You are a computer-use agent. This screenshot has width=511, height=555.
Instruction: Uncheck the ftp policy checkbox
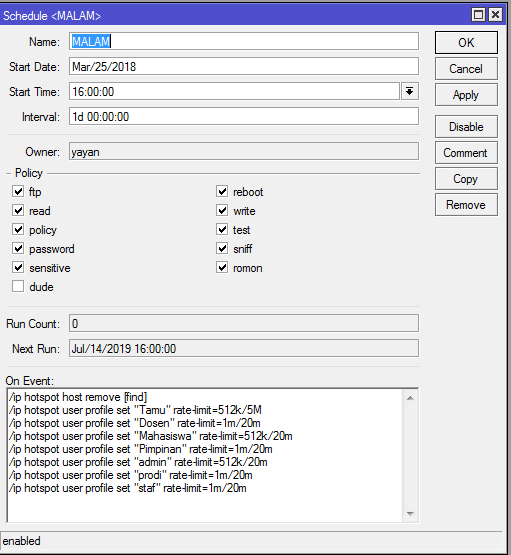(18, 191)
